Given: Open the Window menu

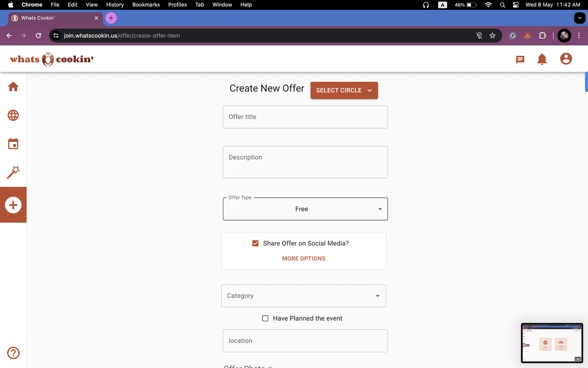Looking at the screenshot, I should click(x=222, y=5).
